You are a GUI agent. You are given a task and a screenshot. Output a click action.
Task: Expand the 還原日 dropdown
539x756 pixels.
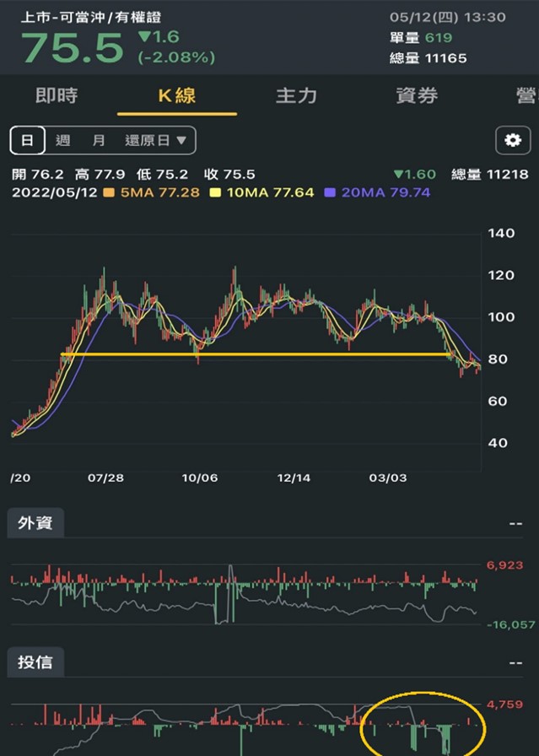pyautogui.click(x=156, y=140)
